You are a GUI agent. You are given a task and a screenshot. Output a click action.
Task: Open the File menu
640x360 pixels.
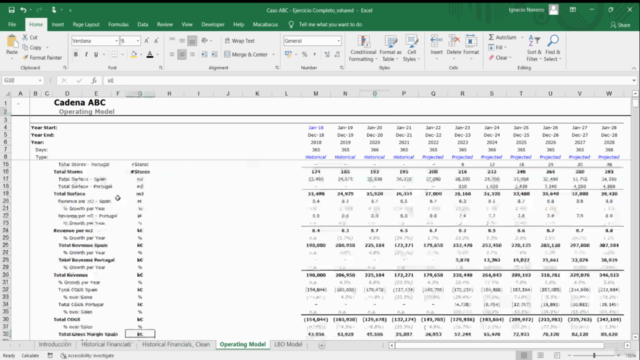12,24
